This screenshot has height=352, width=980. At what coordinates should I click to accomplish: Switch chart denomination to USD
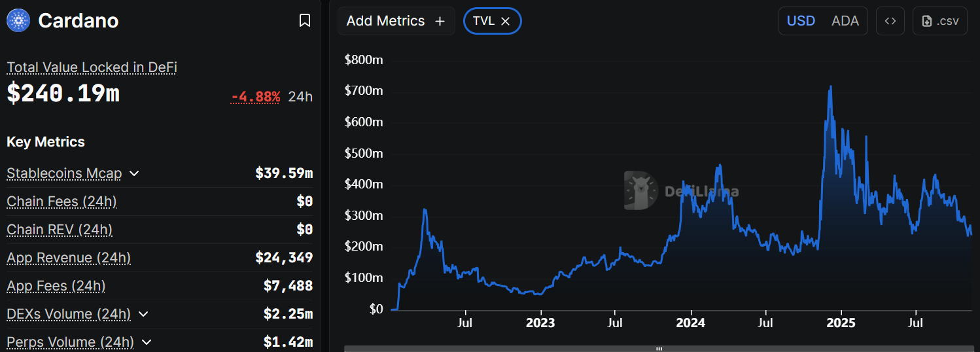point(801,21)
